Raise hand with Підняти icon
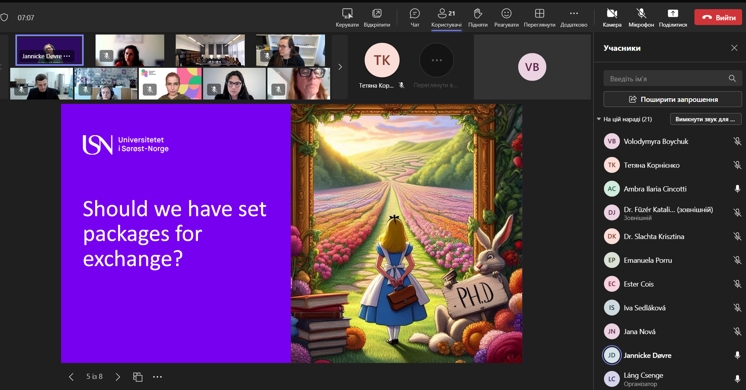The image size is (746, 390). pos(478,17)
